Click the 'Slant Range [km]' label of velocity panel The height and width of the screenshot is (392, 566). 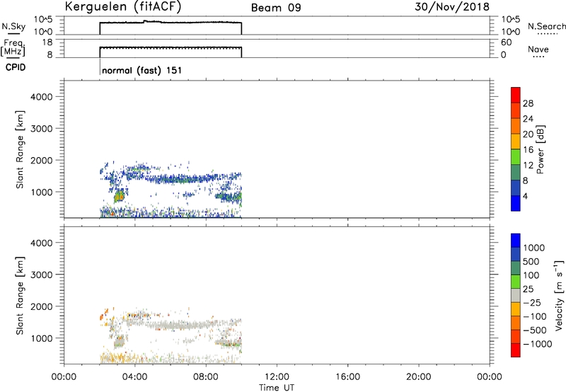tap(20, 295)
